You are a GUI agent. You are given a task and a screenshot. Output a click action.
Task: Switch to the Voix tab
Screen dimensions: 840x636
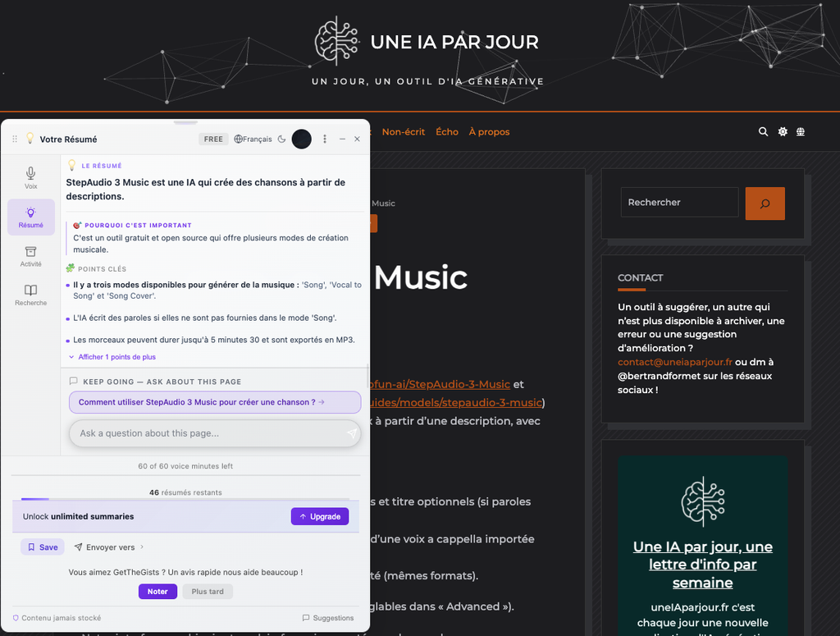[x=31, y=178]
